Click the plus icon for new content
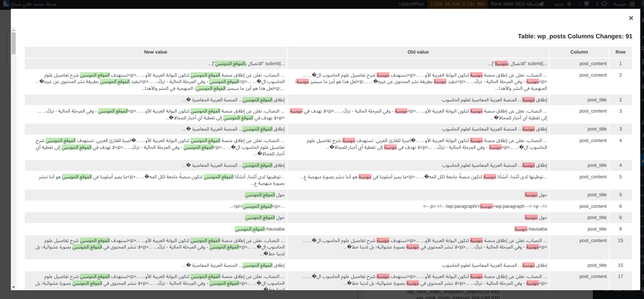This screenshot has height=299, width=644. pos(569,4)
